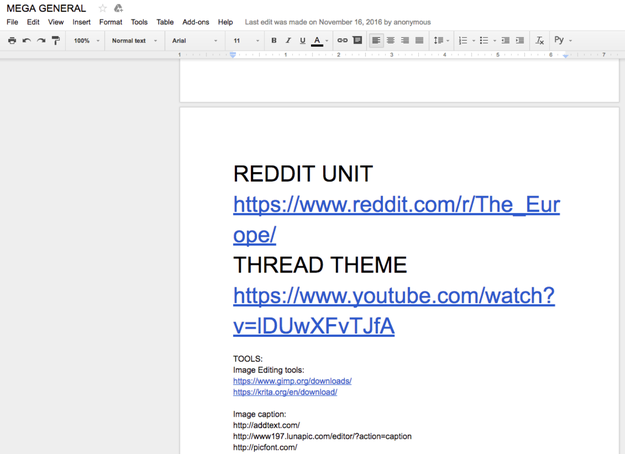This screenshot has width=625, height=454.
Task: Toggle bold formatting
Action: pyautogui.click(x=274, y=41)
